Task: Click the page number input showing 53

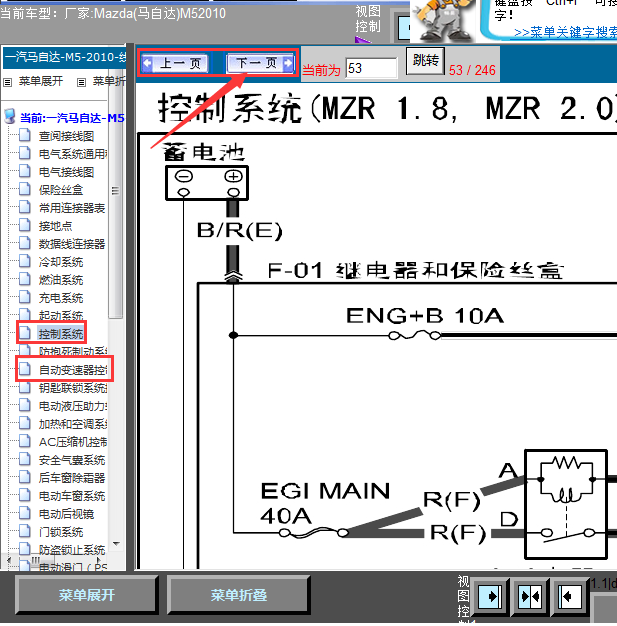Action: [371, 68]
